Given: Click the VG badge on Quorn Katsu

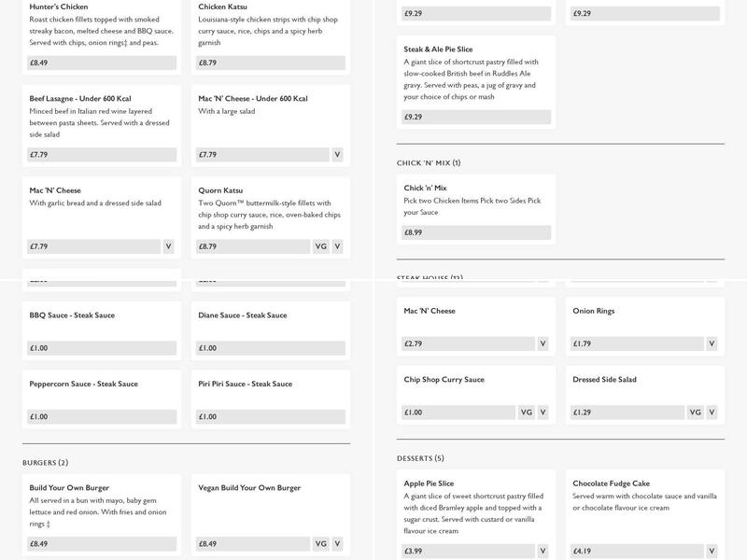Looking at the screenshot, I should (320, 246).
